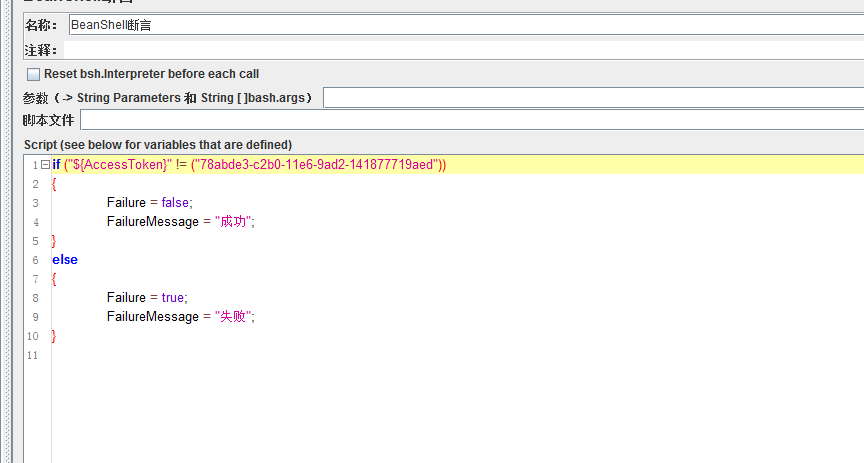Click the 注释 comment input field

(464, 50)
